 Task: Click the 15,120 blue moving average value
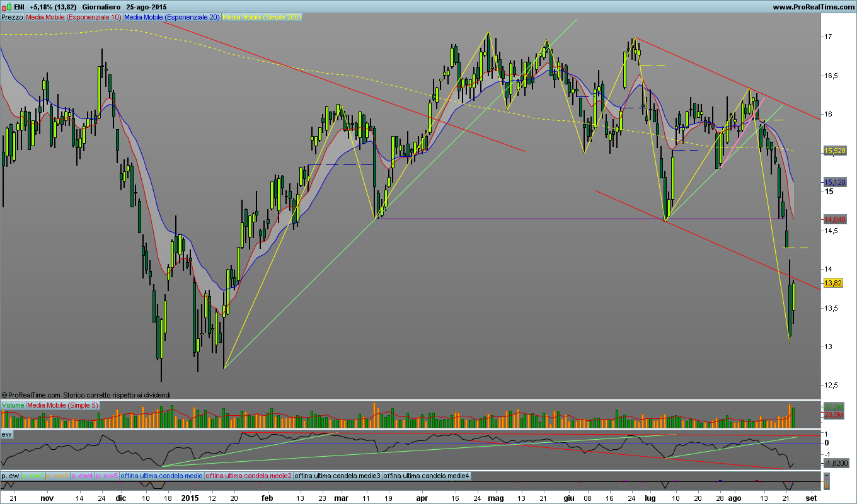835,182
